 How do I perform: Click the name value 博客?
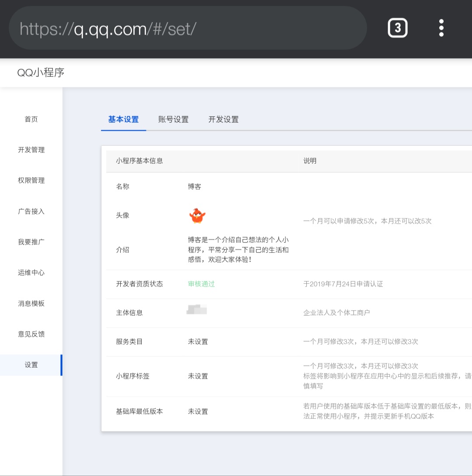click(194, 186)
